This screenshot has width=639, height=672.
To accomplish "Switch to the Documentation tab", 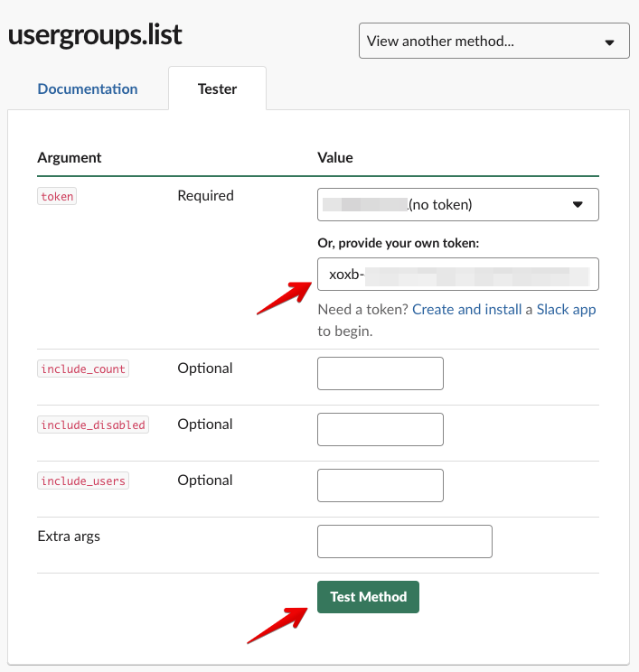I will pos(88,89).
